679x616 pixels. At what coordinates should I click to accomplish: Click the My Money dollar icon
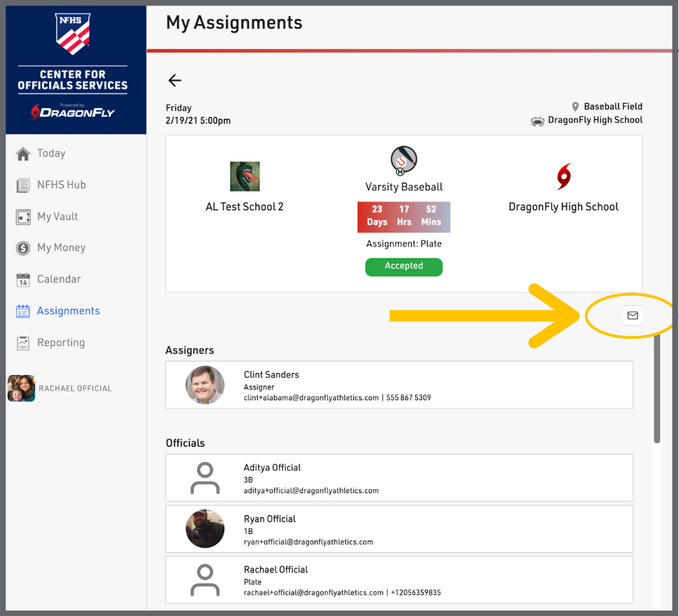pos(23,249)
